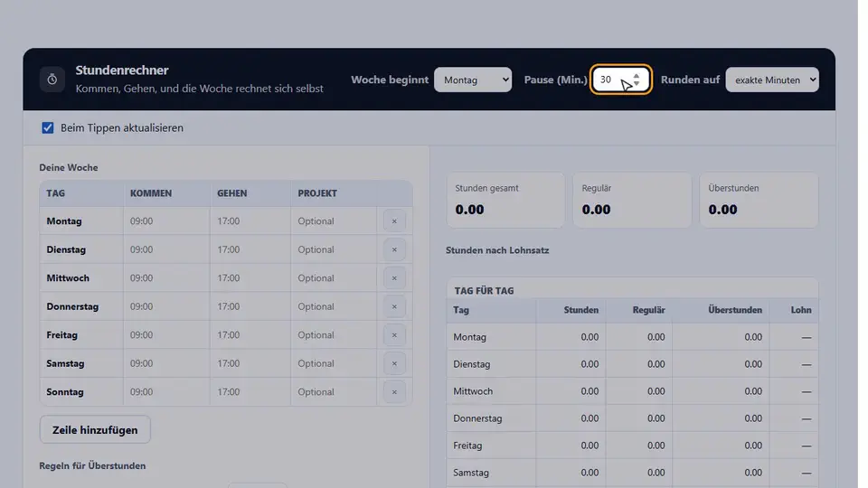The image size is (868, 488).
Task: Click Montag Kommen time field
Action: pyautogui.click(x=166, y=221)
